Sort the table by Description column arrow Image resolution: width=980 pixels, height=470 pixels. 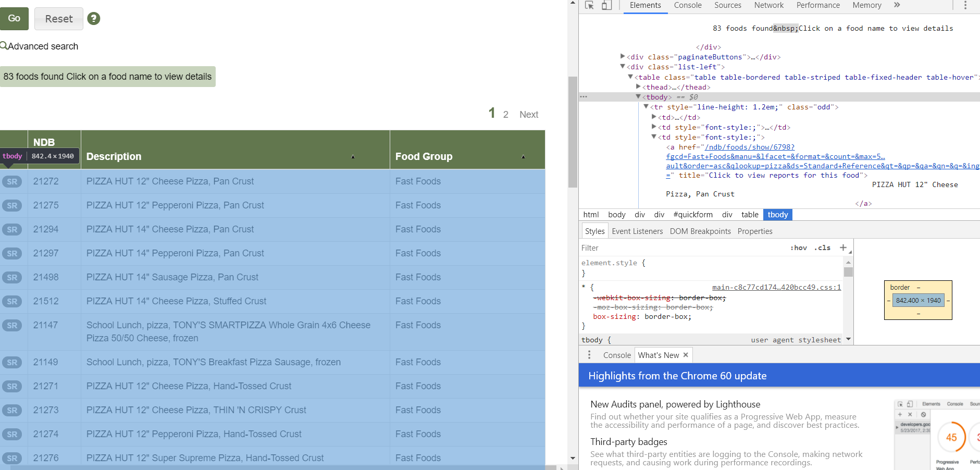pyautogui.click(x=353, y=157)
